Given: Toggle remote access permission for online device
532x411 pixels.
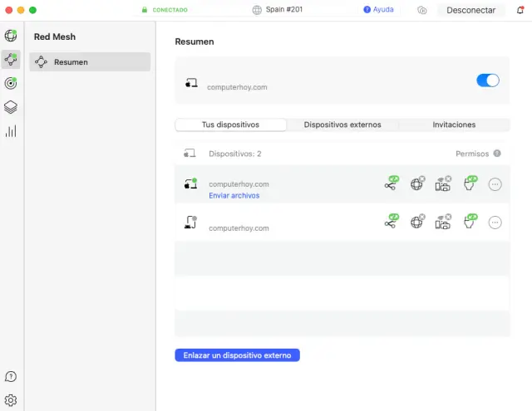Looking at the screenshot, I should 392,183.
